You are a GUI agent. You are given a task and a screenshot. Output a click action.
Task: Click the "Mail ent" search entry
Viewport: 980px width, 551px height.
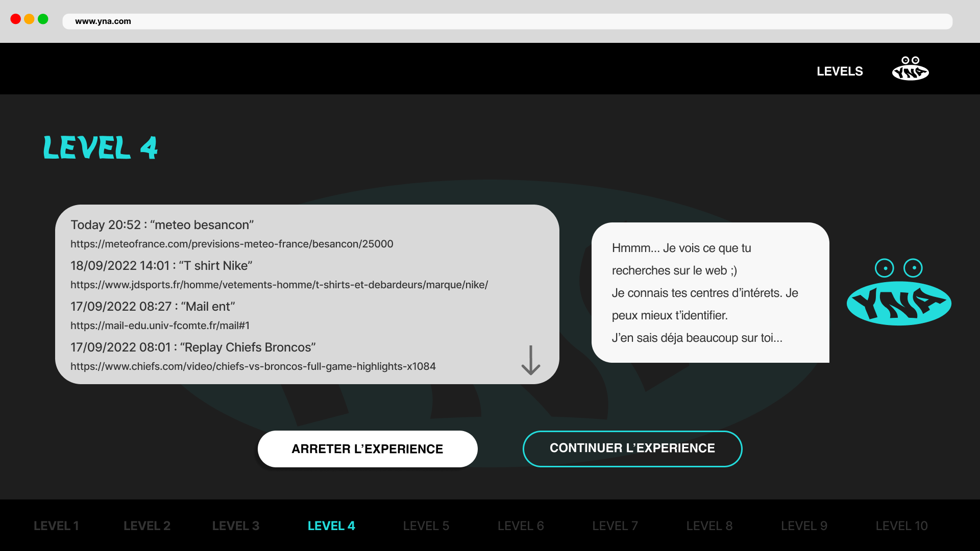click(x=153, y=307)
